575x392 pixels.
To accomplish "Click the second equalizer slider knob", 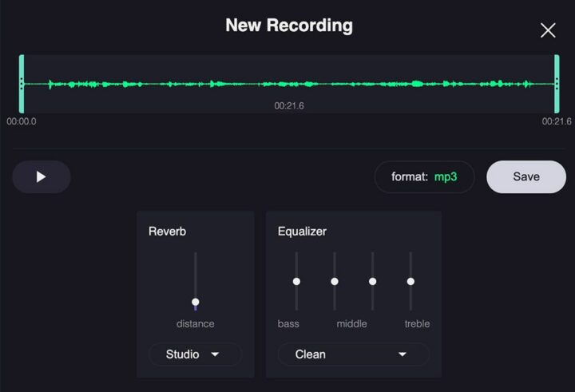I will pos(335,281).
